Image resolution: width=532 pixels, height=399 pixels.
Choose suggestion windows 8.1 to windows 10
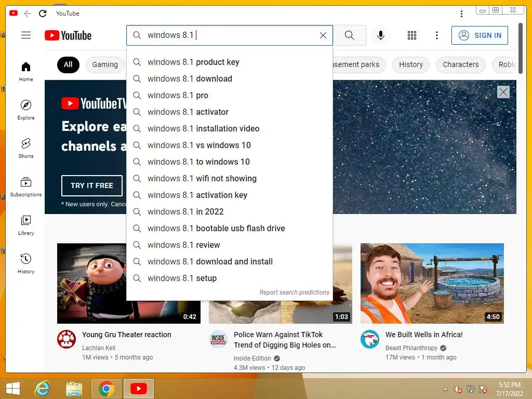(229, 162)
